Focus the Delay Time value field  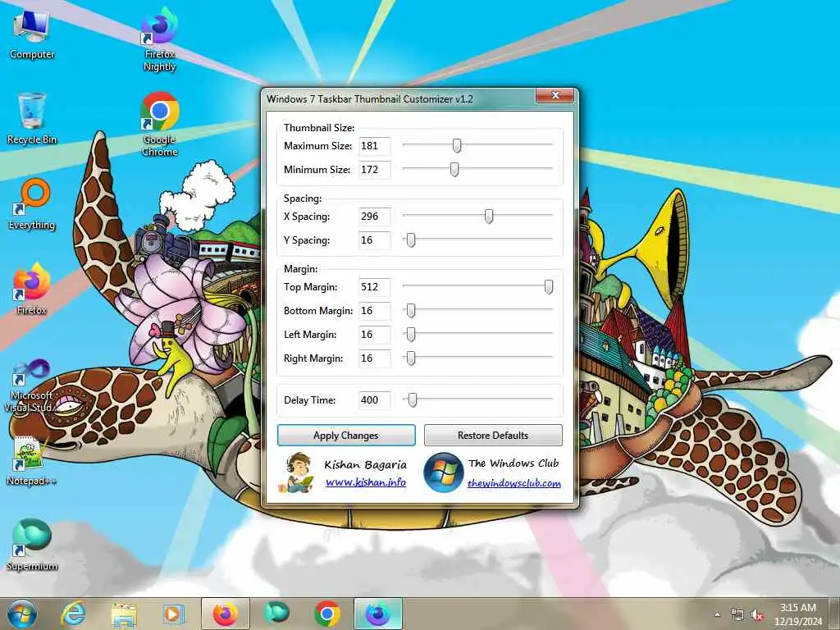click(x=374, y=400)
